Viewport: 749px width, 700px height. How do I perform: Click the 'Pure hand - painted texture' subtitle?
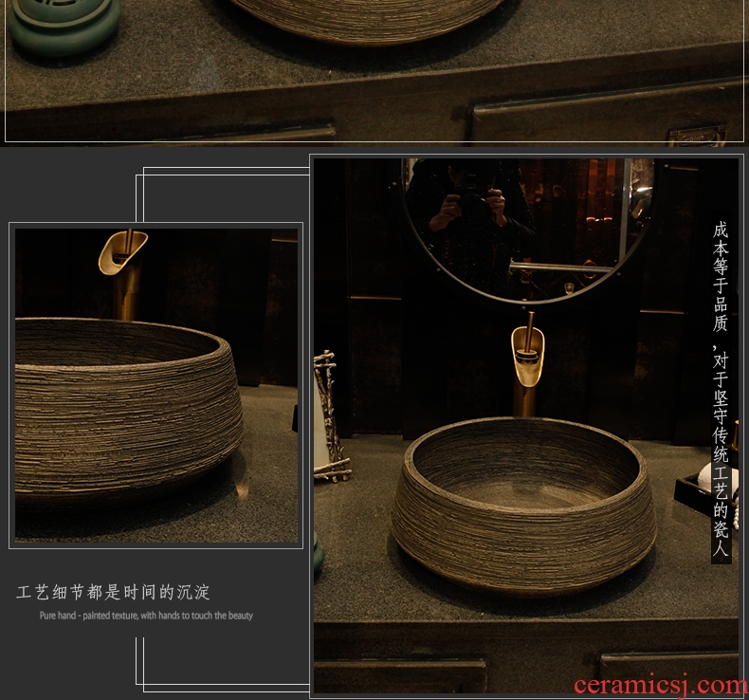tap(146, 616)
